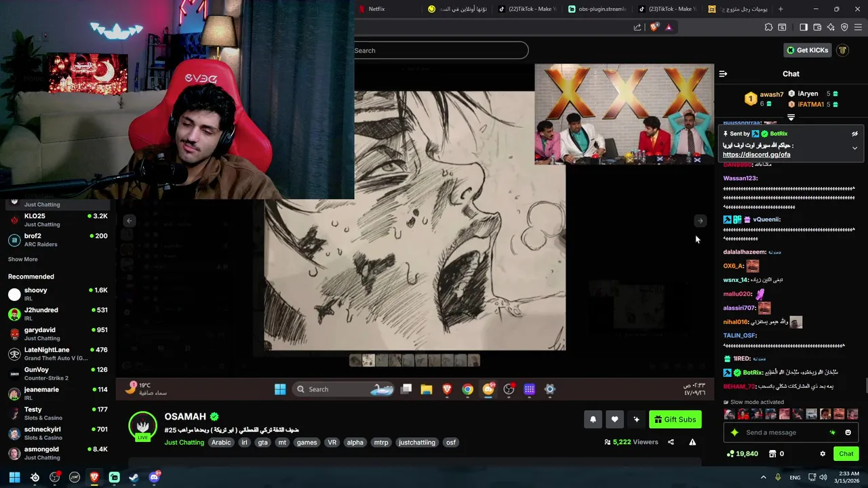Click the share page icon in address bar
This screenshot has width=868, height=488.
(x=637, y=27)
